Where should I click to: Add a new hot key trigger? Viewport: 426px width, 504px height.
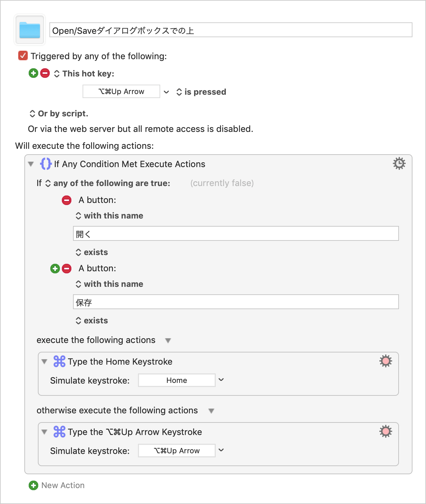[x=33, y=73]
